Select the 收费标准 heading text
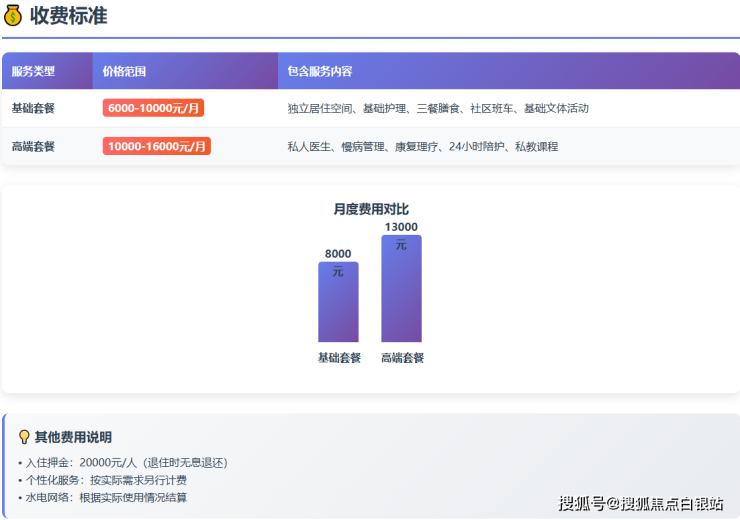The image size is (740, 520). [68, 16]
